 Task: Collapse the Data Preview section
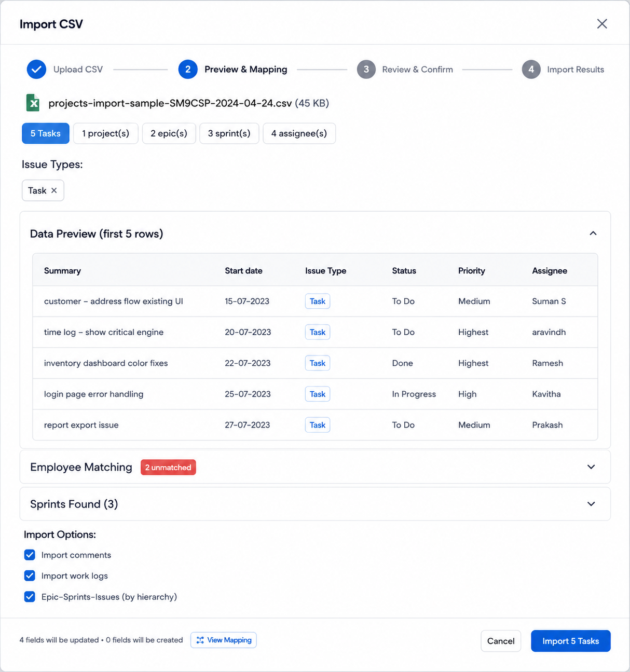(593, 234)
